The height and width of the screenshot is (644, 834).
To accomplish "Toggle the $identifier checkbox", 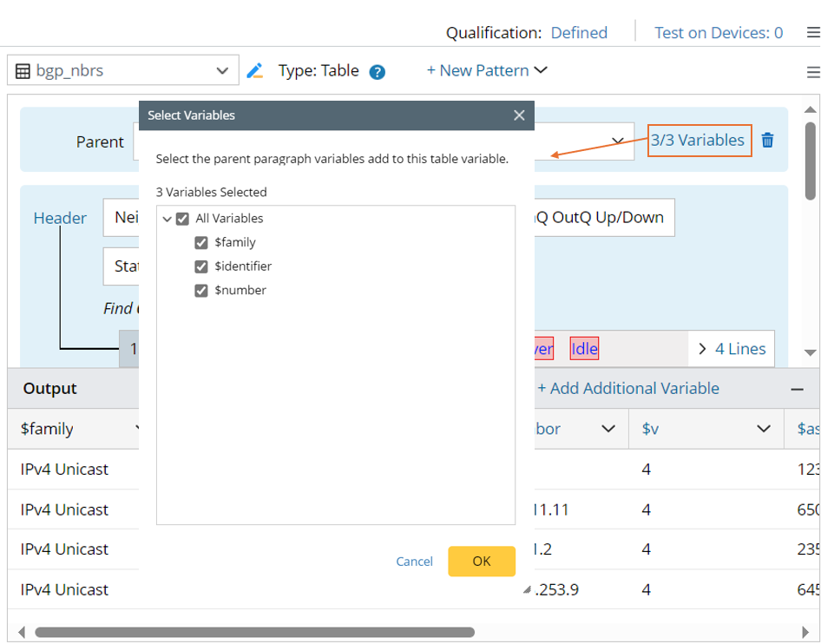I will point(201,266).
